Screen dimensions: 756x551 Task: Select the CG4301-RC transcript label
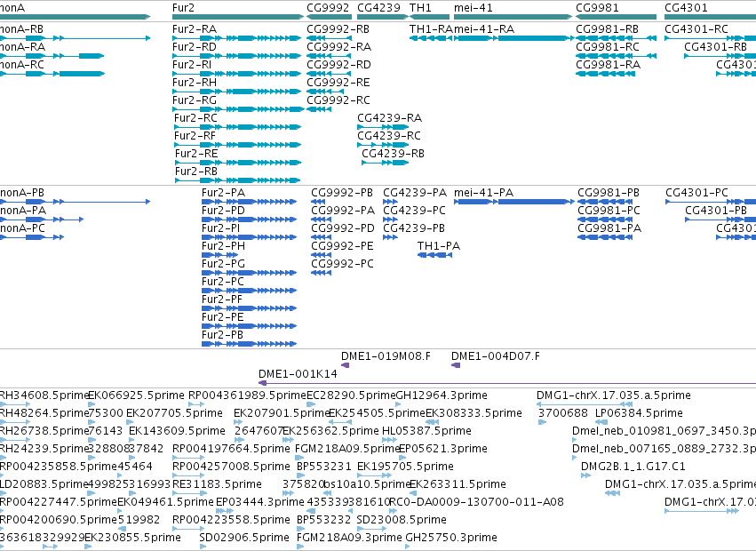point(696,29)
